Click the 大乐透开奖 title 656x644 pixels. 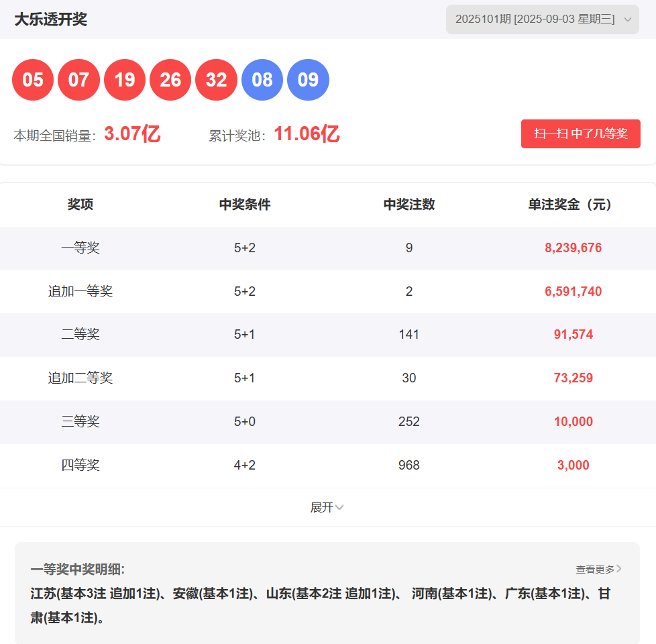click(x=50, y=19)
